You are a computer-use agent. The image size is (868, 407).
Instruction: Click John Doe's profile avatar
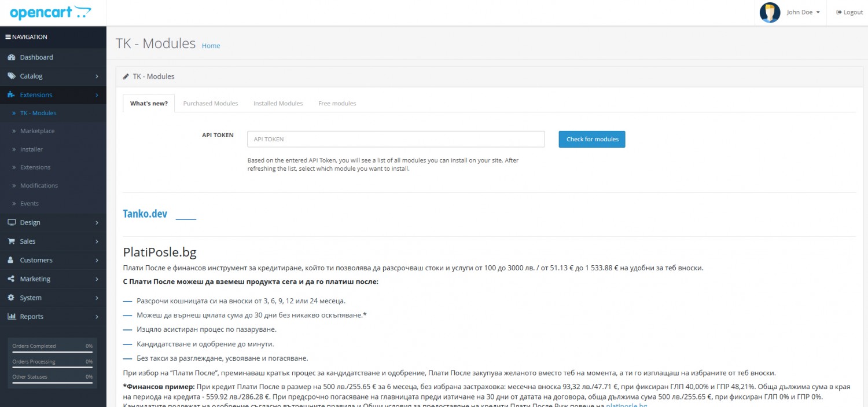pyautogui.click(x=770, y=13)
